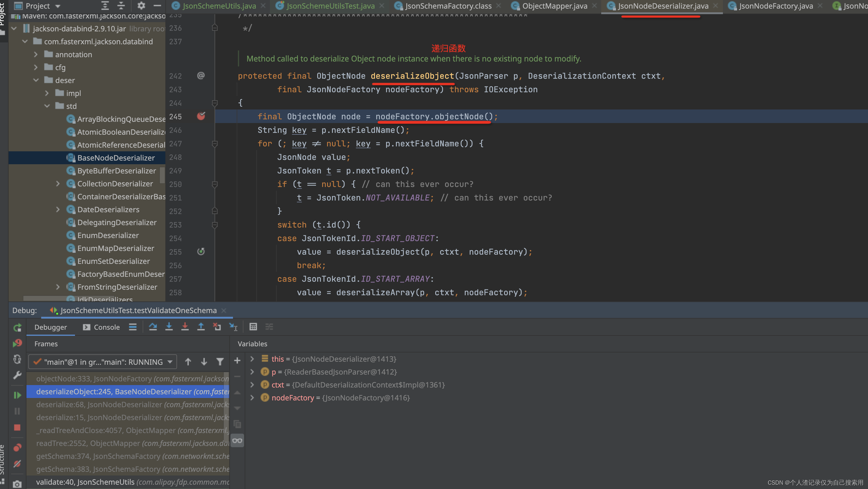Expand the nodeFactory variable

click(x=252, y=398)
